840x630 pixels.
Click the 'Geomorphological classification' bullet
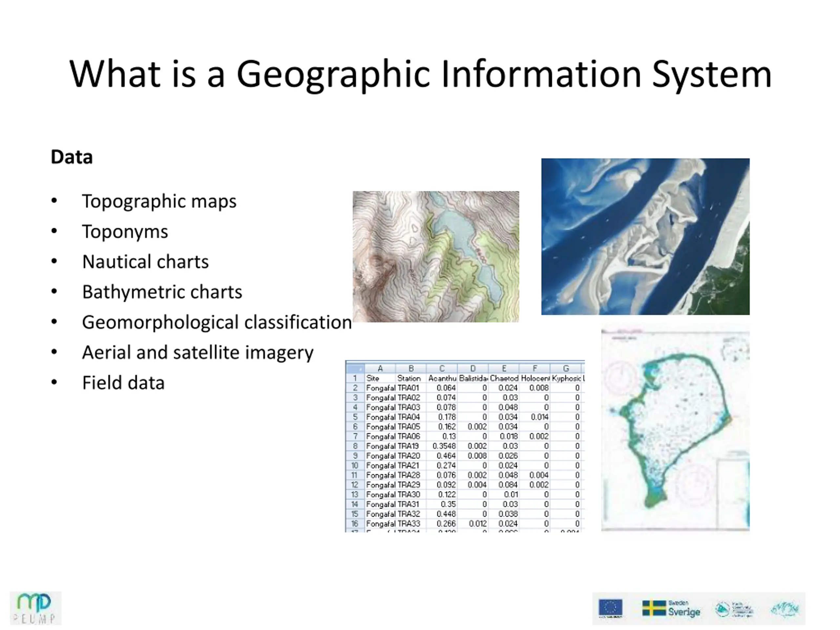(217, 323)
